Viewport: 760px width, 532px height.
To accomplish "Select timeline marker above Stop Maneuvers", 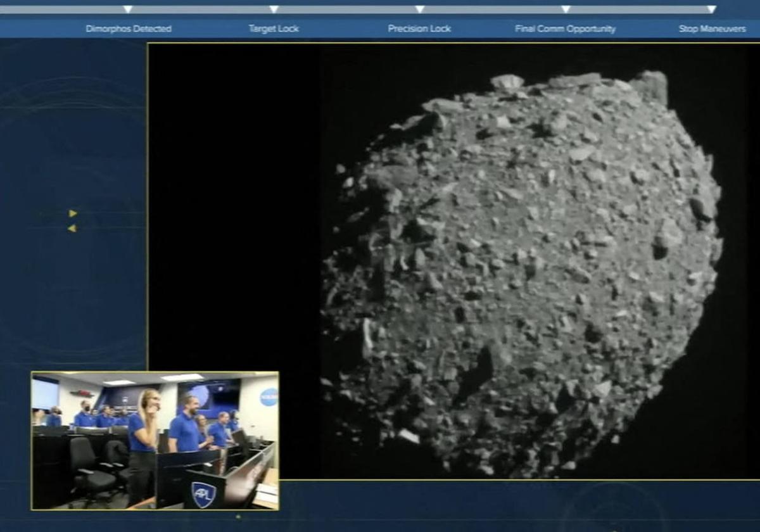I will coord(712,9).
